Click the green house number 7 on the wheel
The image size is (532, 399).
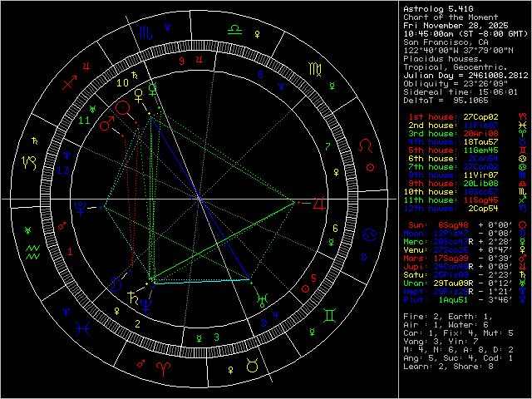point(328,146)
